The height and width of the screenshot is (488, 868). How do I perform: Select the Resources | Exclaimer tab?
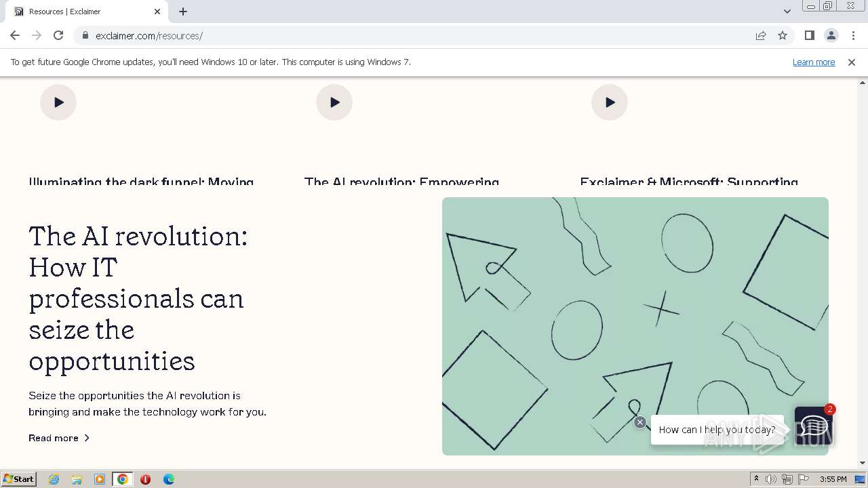[x=87, y=12]
